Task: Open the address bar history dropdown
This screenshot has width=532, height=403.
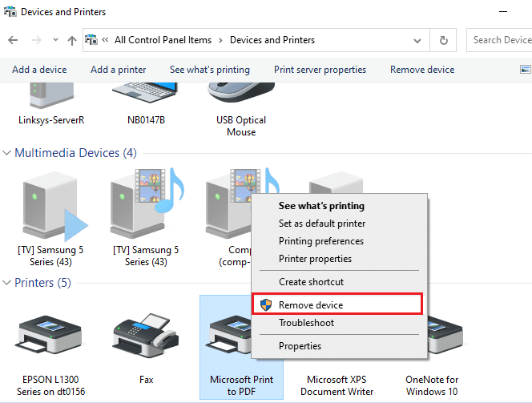Action: click(417, 40)
